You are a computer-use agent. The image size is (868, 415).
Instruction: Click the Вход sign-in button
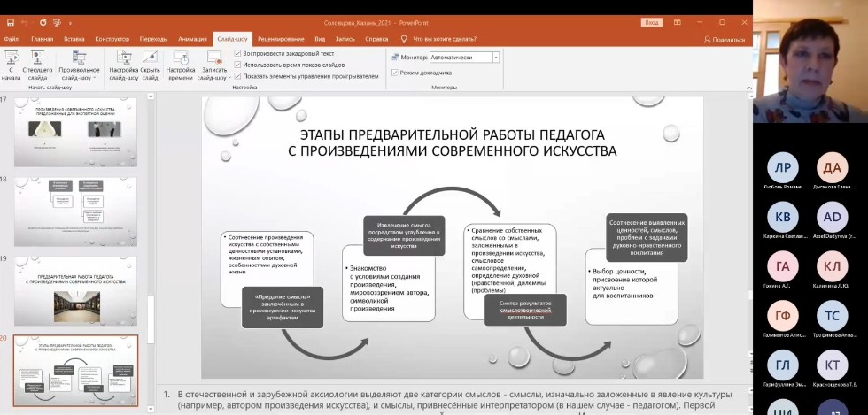tap(652, 21)
